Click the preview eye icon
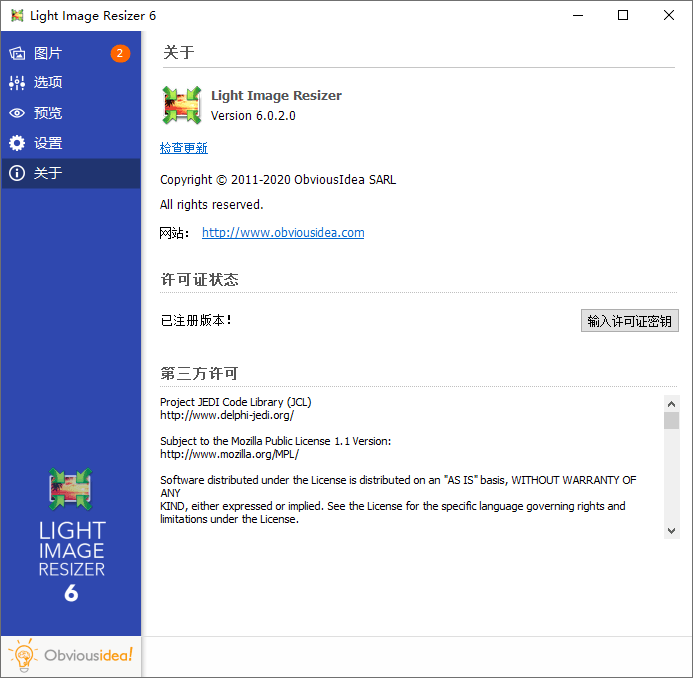The height and width of the screenshot is (678, 693). [17, 113]
